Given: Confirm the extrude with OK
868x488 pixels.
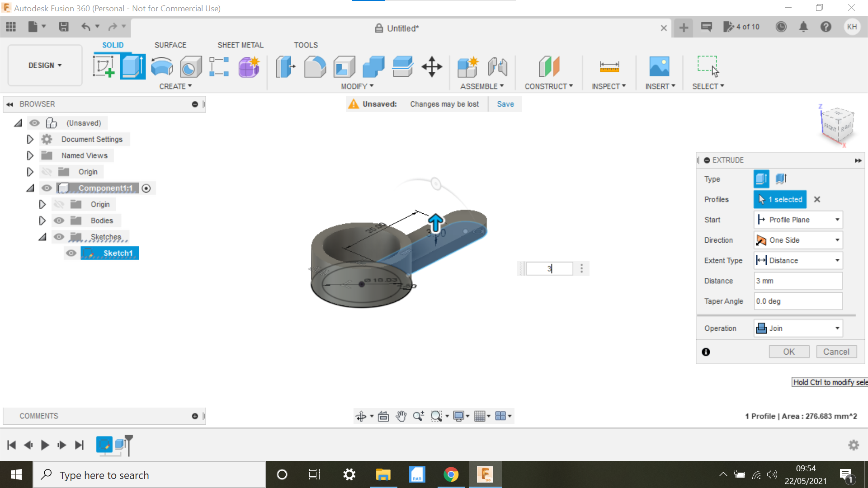Looking at the screenshot, I should click(789, 352).
